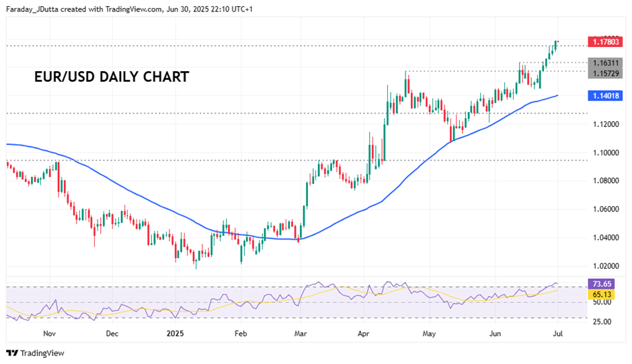This screenshot has height=364, width=632.
Task: Click the 50.00 level on the RSI scale
Action: click(x=602, y=303)
